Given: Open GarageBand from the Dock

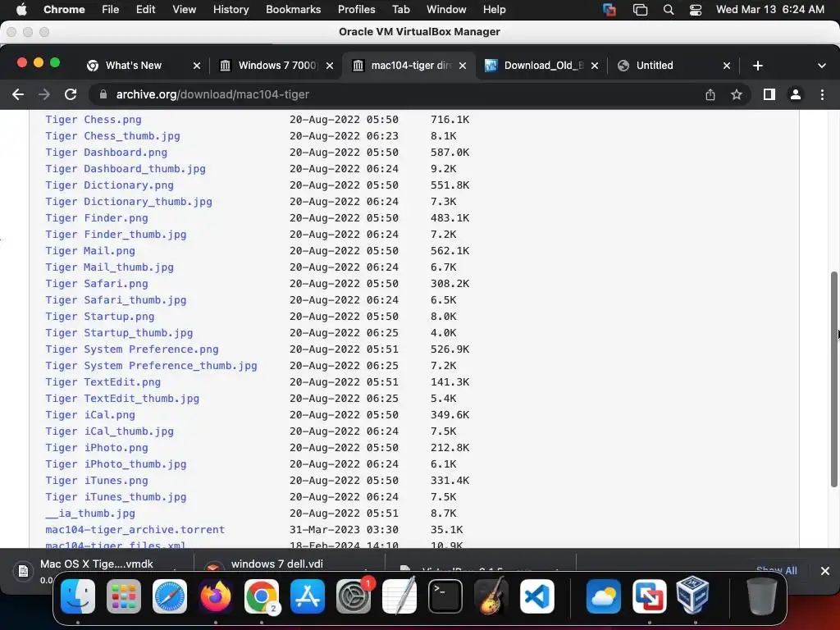Looking at the screenshot, I should tap(491, 596).
